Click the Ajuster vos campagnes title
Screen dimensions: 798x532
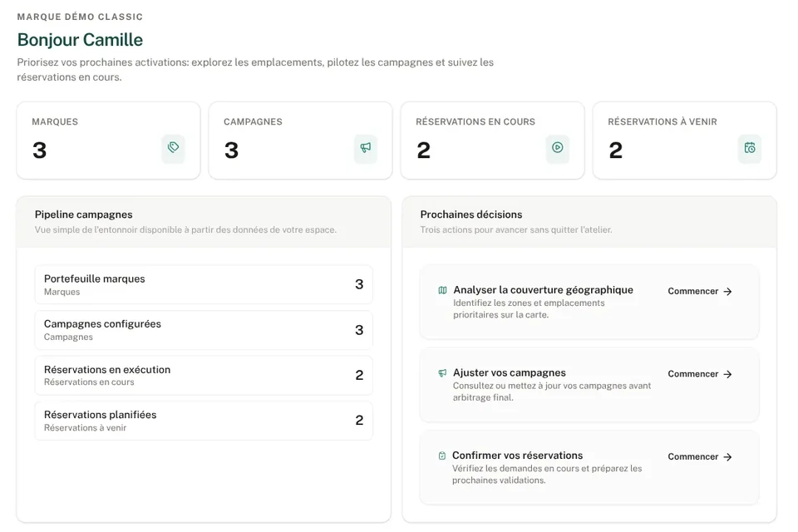pyautogui.click(x=510, y=372)
